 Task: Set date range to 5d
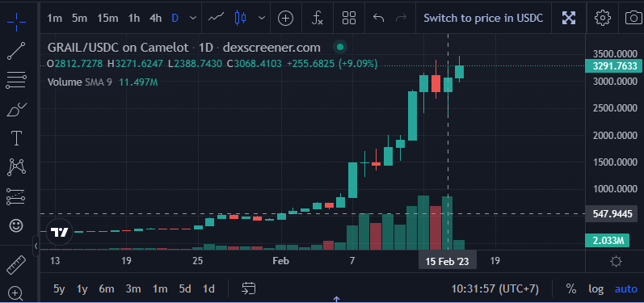click(185, 289)
